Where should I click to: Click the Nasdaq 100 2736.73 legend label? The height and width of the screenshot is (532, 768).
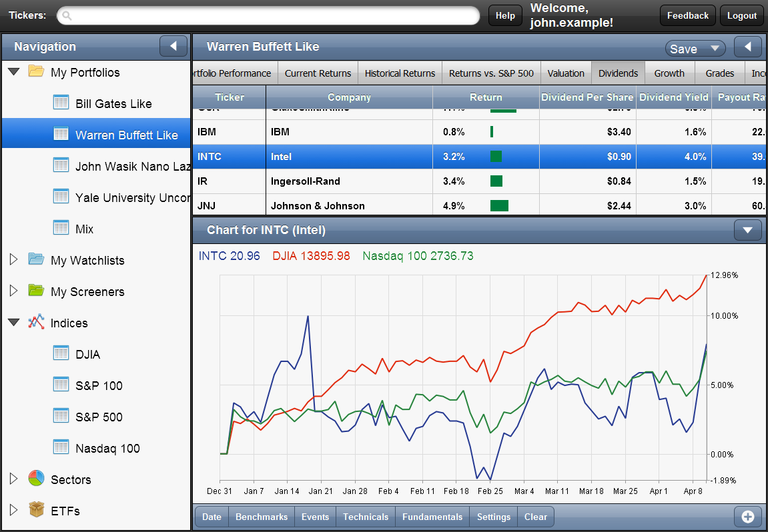pyautogui.click(x=418, y=256)
